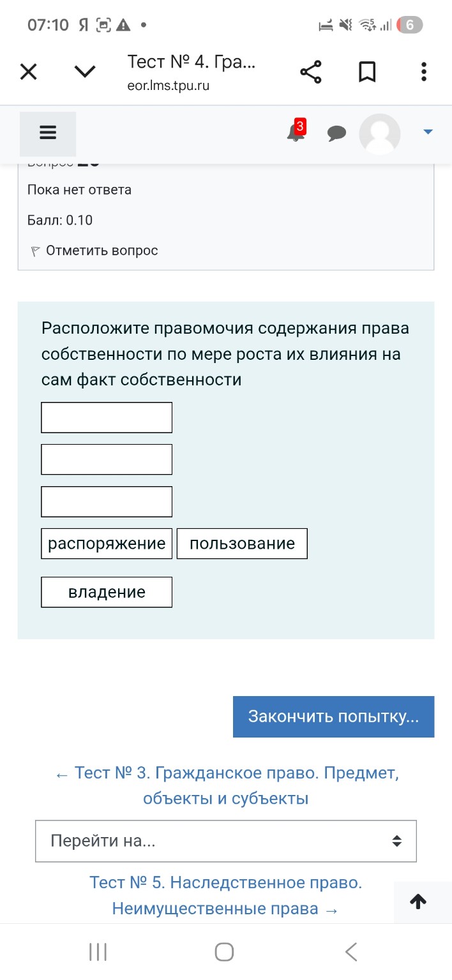The image size is (452, 980).
Task: Open the browser overflow menu icon
Action: point(423,71)
